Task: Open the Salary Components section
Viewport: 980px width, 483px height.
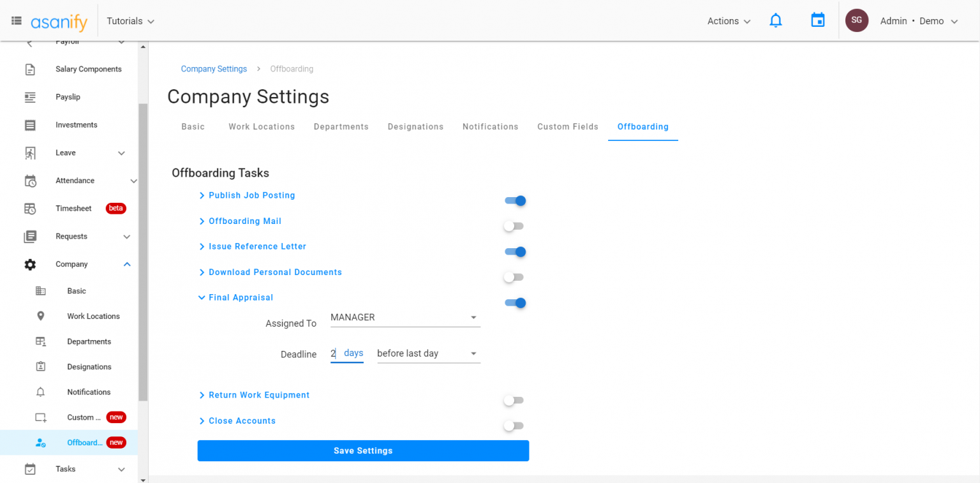Action: tap(88, 69)
